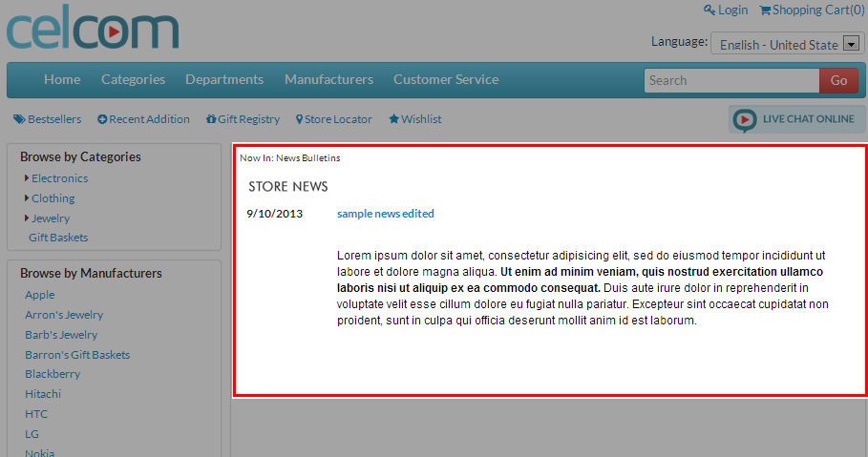Image resolution: width=868 pixels, height=457 pixels.
Task: Select the Apple manufacturer link
Action: click(40, 295)
